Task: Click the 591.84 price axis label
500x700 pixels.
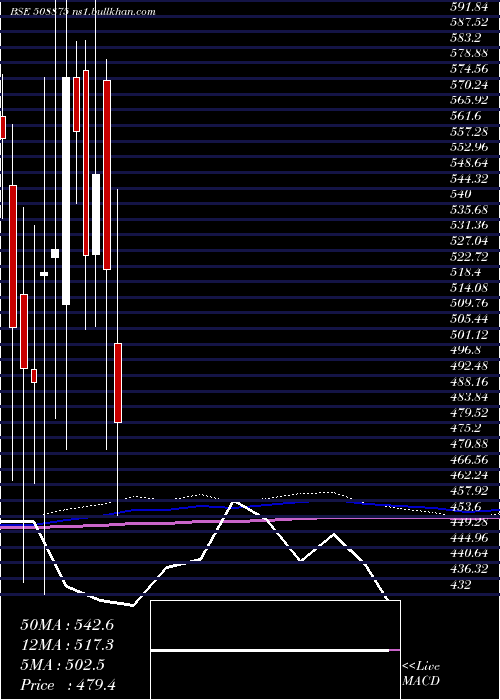Action: (470, 6)
